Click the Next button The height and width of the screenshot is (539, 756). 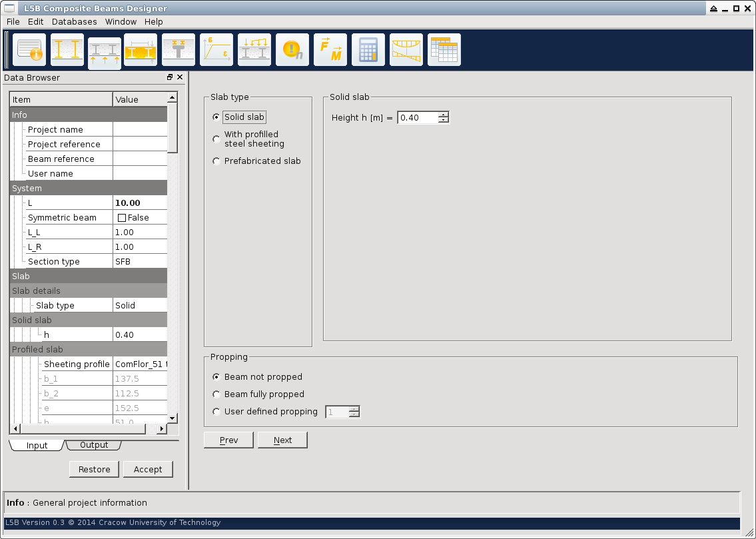(282, 440)
